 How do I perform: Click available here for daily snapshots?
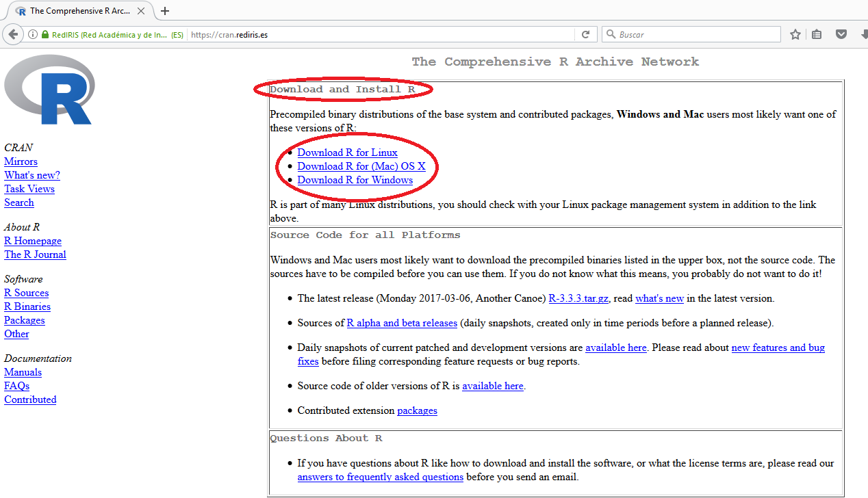616,348
